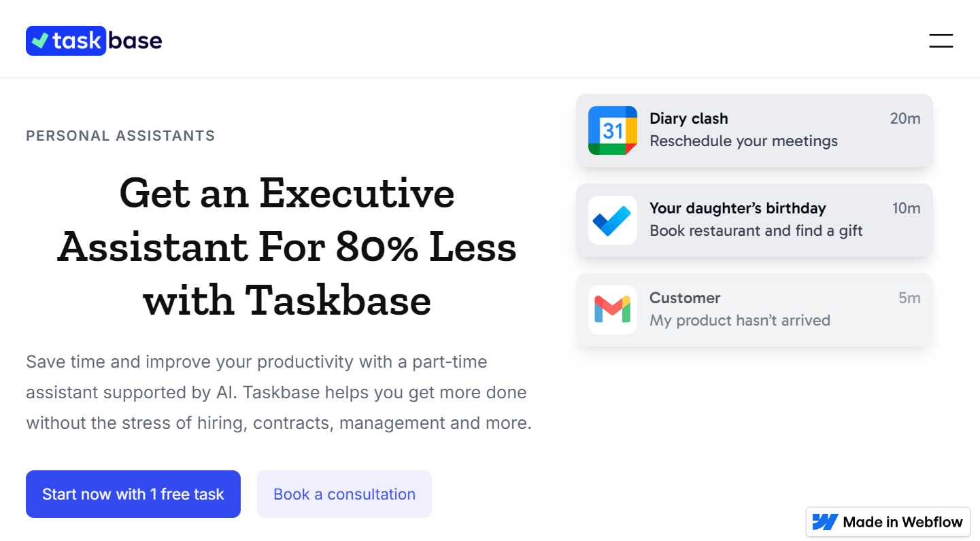This screenshot has height=541, width=980.
Task: Click the Gmail icon on the Customer card
Action: (x=611, y=309)
